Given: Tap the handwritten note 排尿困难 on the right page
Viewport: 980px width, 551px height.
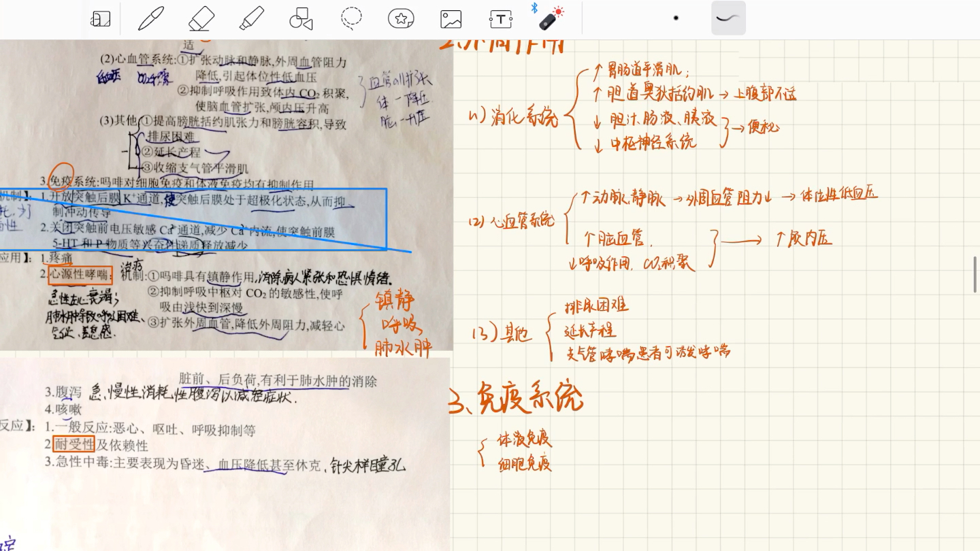Looking at the screenshot, I should [596, 305].
